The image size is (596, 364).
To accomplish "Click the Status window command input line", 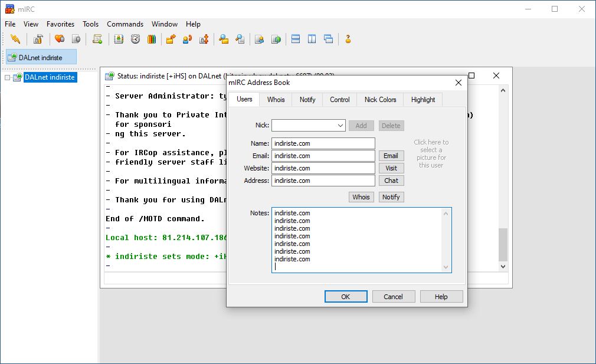I will (306, 278).
